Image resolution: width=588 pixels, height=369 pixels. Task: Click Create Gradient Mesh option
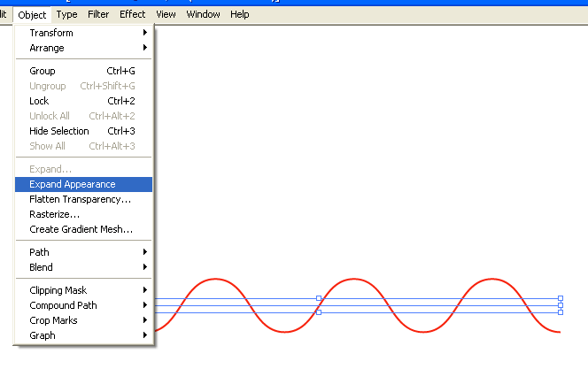pos(81,229)
